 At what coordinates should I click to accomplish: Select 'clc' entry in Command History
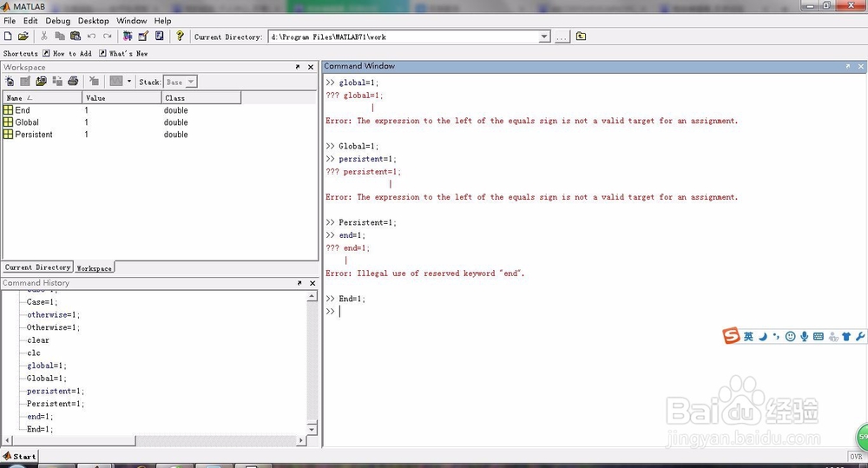pyautogui.click(x=33, y=353)
